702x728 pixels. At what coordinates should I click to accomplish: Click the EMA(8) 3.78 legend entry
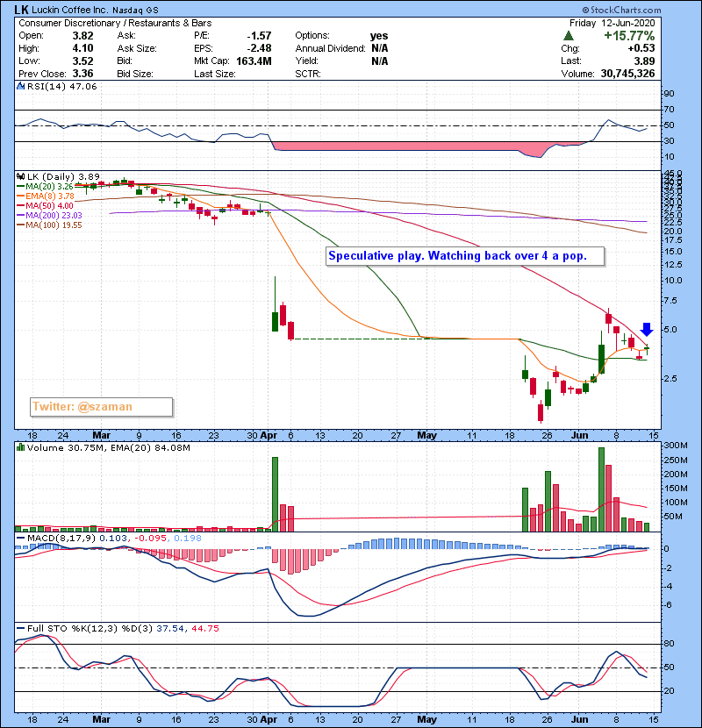click(x=46, y=196)
